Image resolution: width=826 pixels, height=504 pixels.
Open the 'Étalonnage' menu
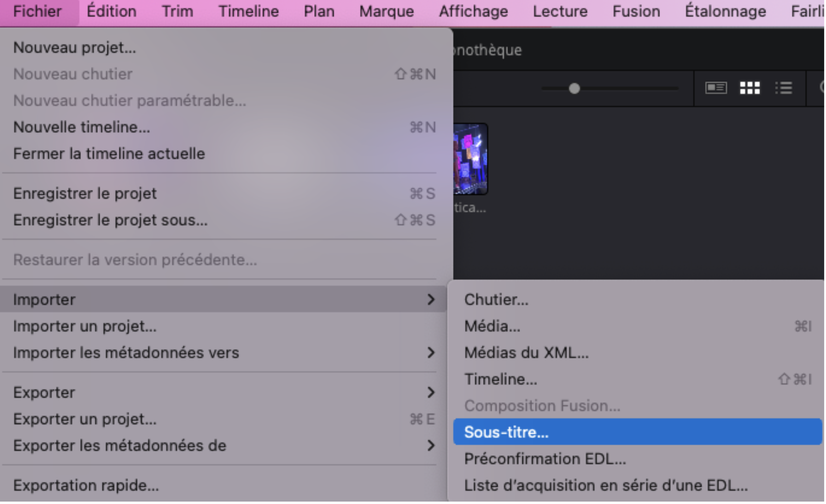tap(726, 12)
